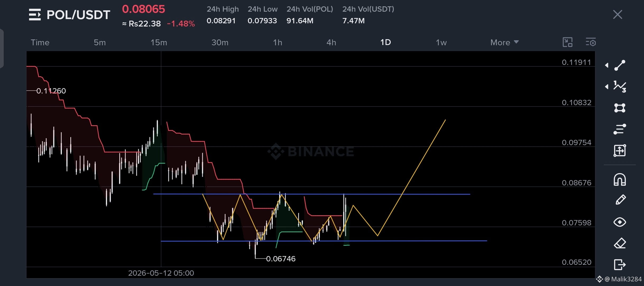The width and height of the screenshot is (644, 286).
Task: Select the 30m timeframe
Action: 220,42
